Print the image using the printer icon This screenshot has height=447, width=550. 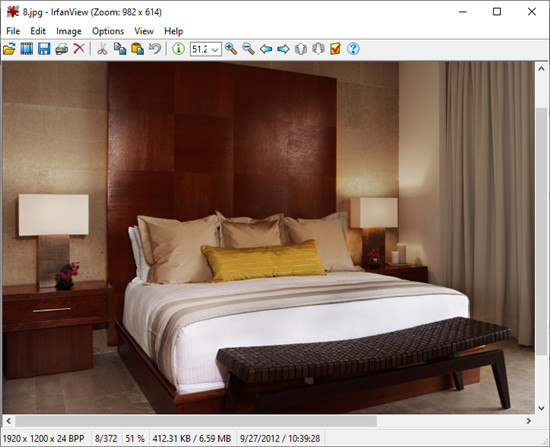(62, 49)
